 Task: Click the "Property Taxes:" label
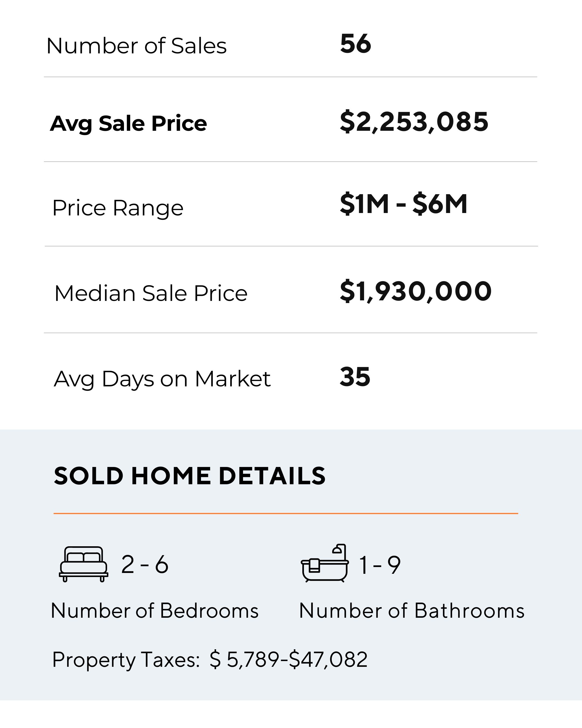click(x=126, y=660)
